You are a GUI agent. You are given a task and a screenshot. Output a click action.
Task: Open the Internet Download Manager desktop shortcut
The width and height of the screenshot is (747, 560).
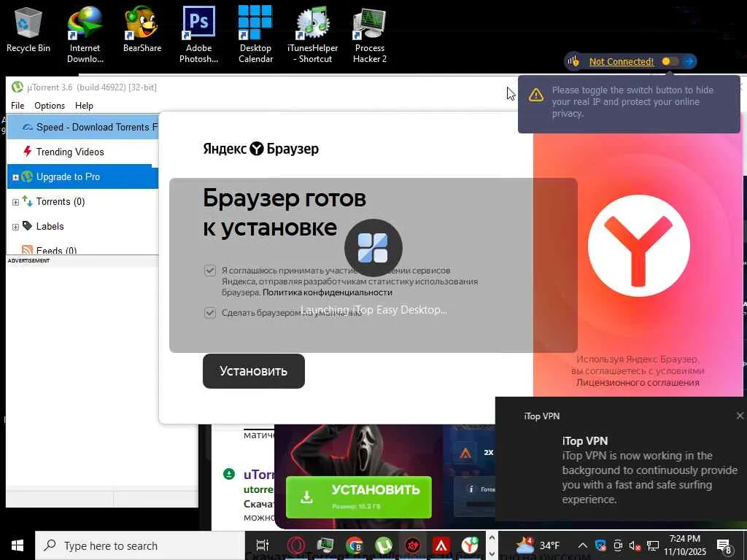[85, 34]
